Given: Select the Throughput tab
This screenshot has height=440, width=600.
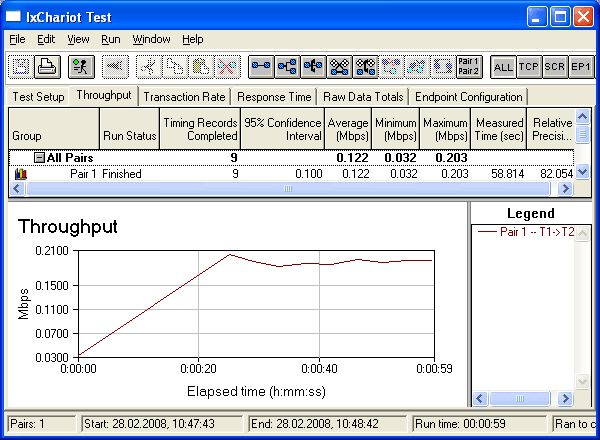Looking at the screenshot, I should pyautogui.click(x=104, y=95).
